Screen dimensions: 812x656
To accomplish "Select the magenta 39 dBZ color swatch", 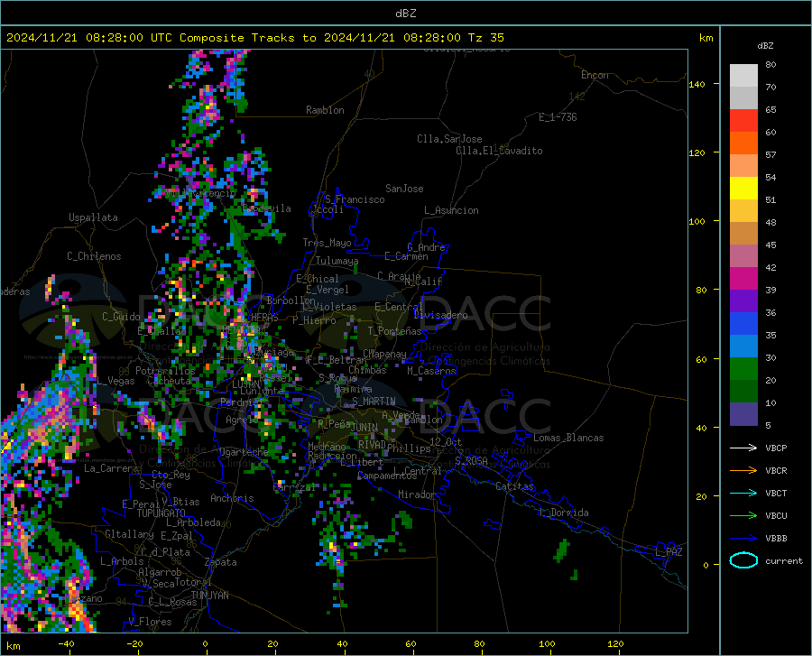I will [x=743, y=279].
